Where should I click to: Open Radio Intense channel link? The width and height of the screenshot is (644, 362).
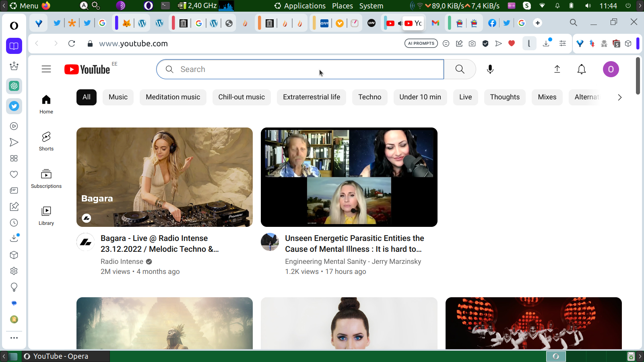click(122, 261)
